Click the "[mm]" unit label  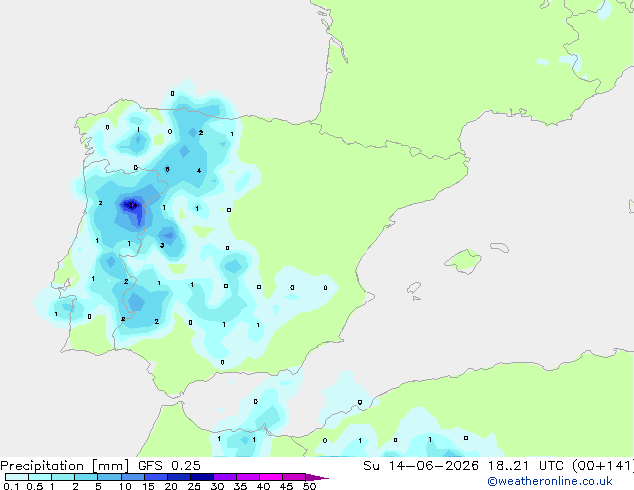pyautogui.click(x=110, y=466)
